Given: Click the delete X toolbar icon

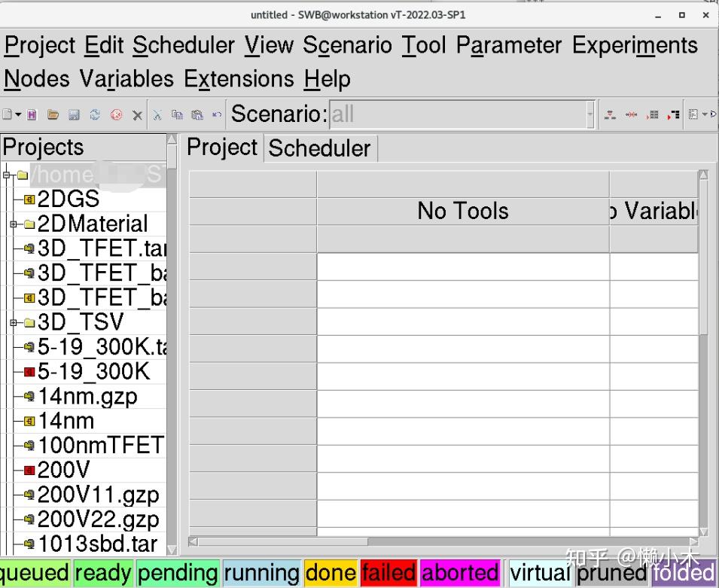Looking at the screenshot, I should click(137, 115).
